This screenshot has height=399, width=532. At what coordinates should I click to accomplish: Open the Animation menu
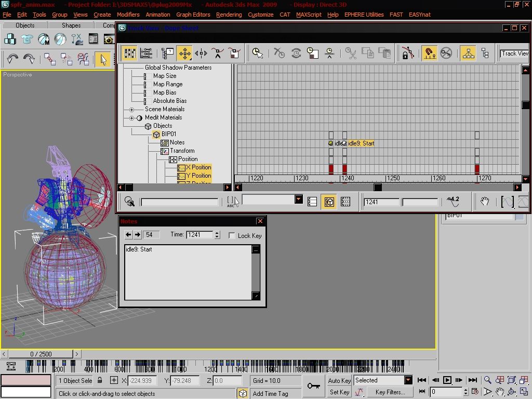(158, 15)
